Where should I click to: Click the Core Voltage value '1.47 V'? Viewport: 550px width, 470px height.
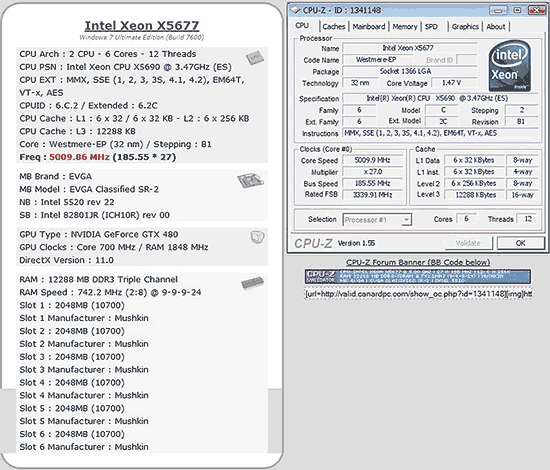[x=454, y=83]
